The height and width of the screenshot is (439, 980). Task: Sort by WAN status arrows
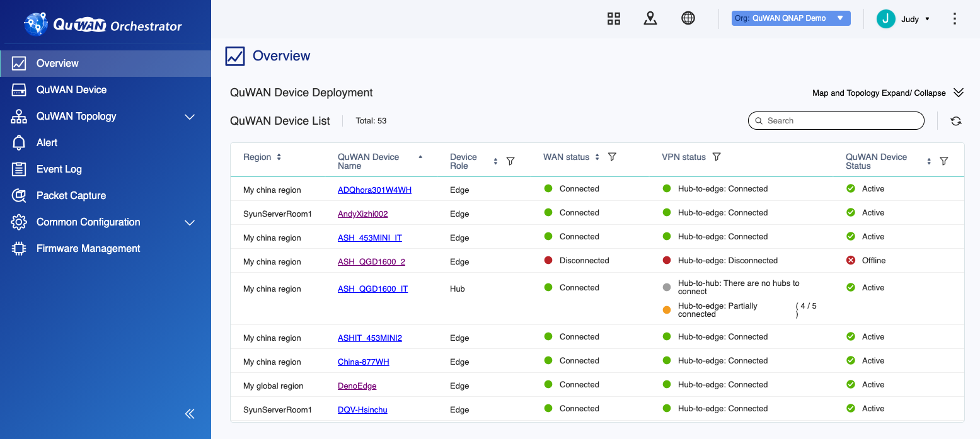click(597, 157)
